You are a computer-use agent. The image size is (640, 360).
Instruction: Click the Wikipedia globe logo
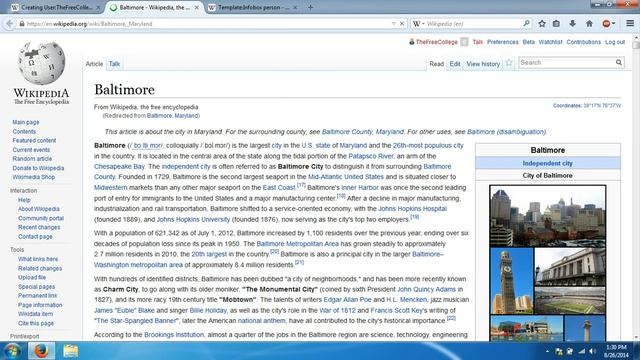pos(41,63)
